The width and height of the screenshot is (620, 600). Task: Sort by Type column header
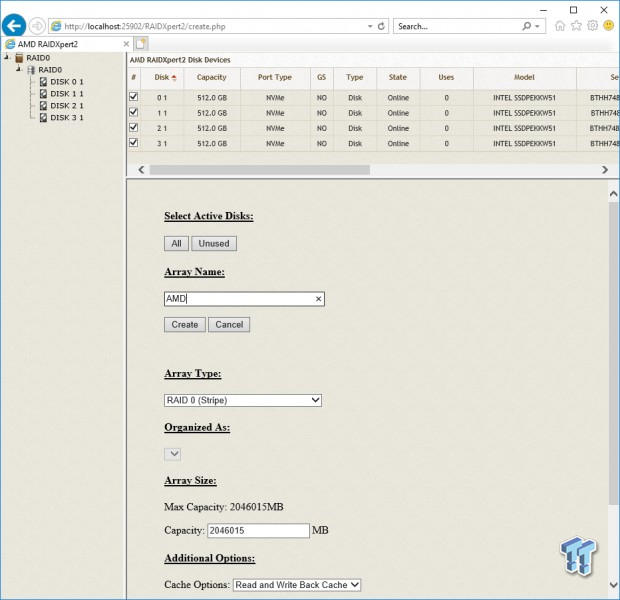355,78
